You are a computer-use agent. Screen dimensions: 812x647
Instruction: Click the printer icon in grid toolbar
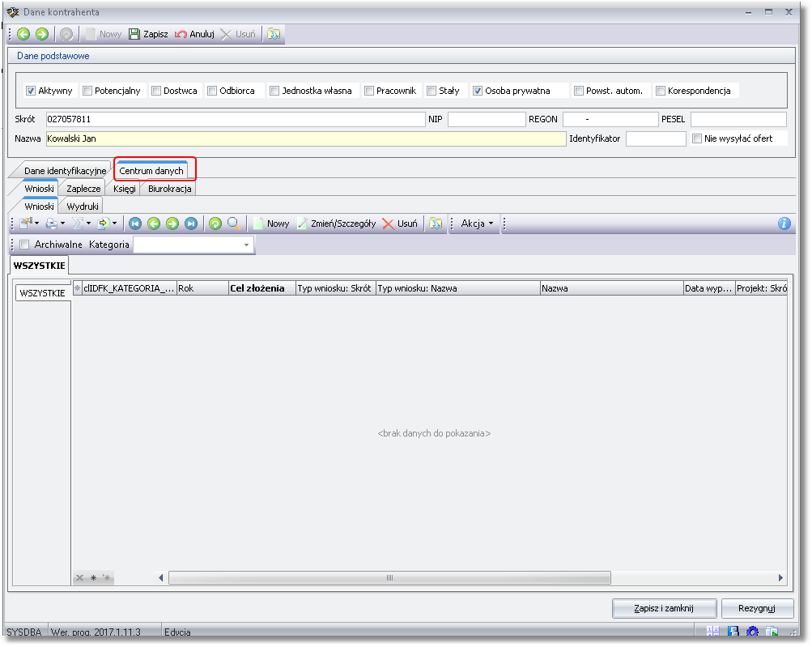(52, 223)
